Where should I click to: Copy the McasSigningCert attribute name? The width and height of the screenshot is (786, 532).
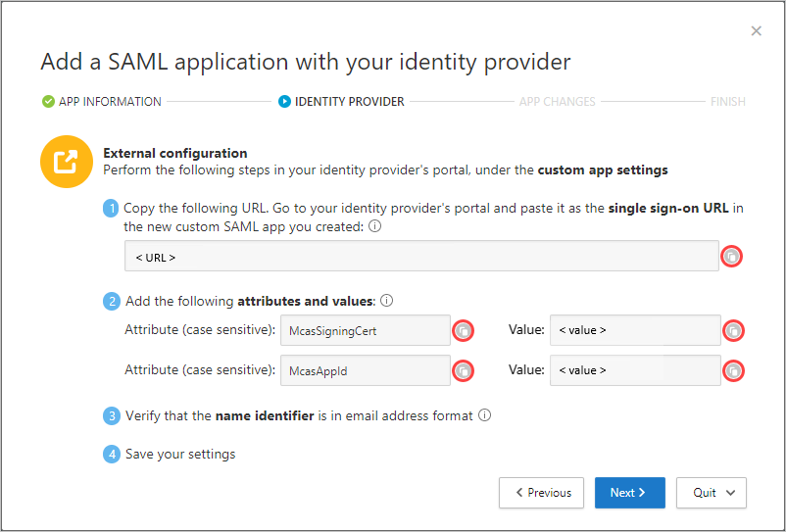(x=464, y=330)
